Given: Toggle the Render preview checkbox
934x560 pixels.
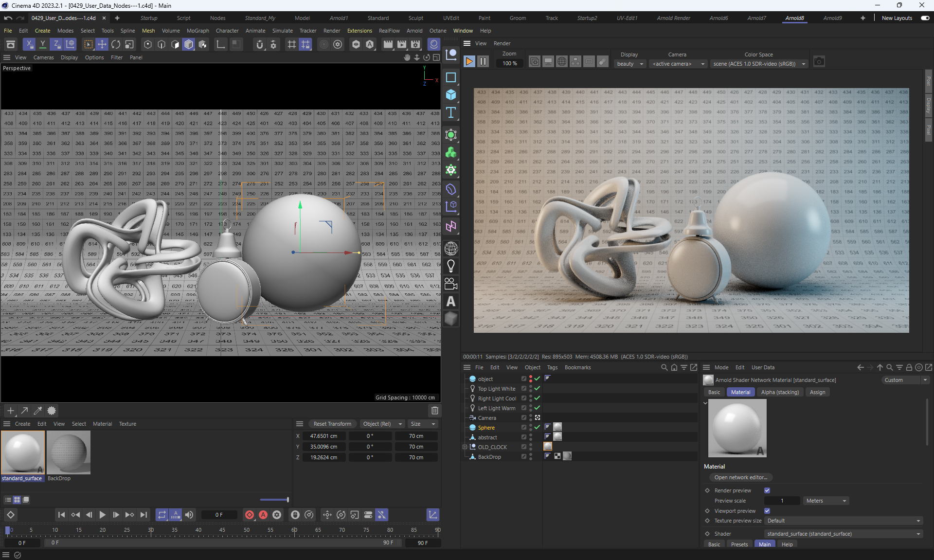Looking at the screenshot, I should [767, 490].
